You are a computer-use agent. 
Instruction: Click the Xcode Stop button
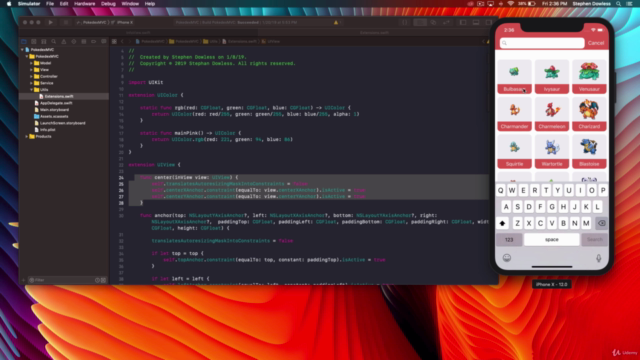click(x=65, y=22)
